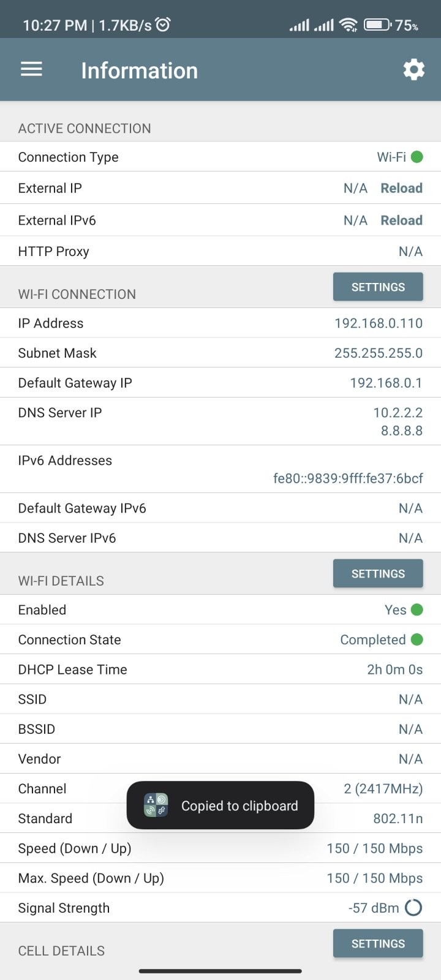Open Wi-Fi Connection SETTINGS button

tap(378, 287)
